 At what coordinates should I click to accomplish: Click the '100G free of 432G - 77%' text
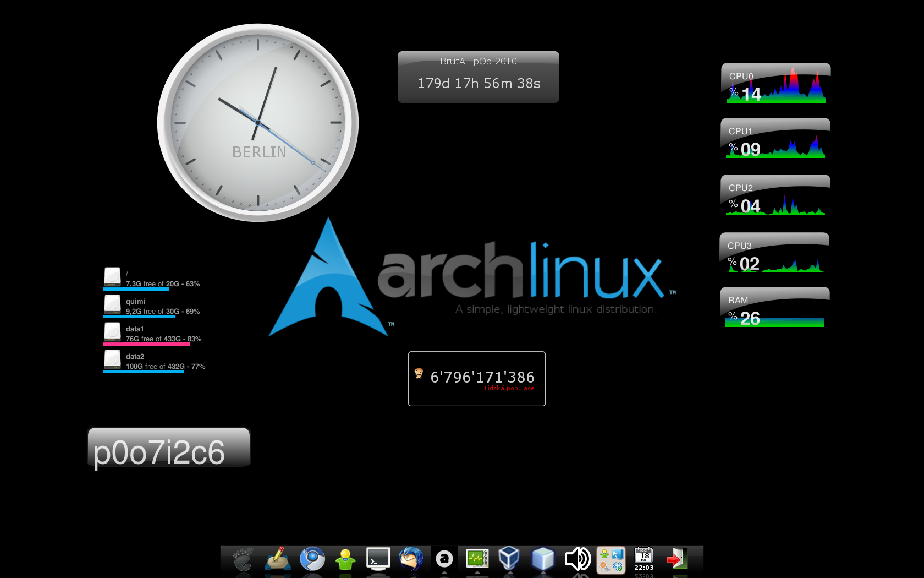pos(166,367)
